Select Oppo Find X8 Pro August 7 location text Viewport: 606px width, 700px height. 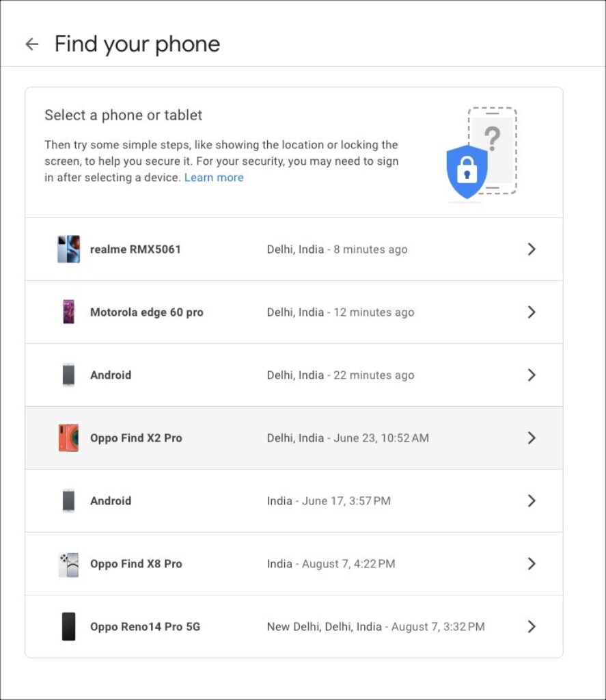(x=331, y=564)
